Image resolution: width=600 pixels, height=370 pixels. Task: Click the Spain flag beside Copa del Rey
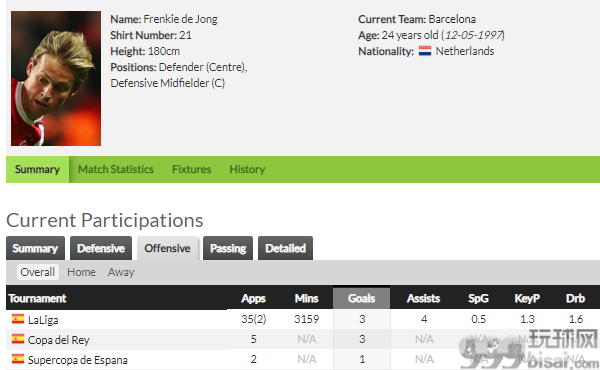coord(18,339)
